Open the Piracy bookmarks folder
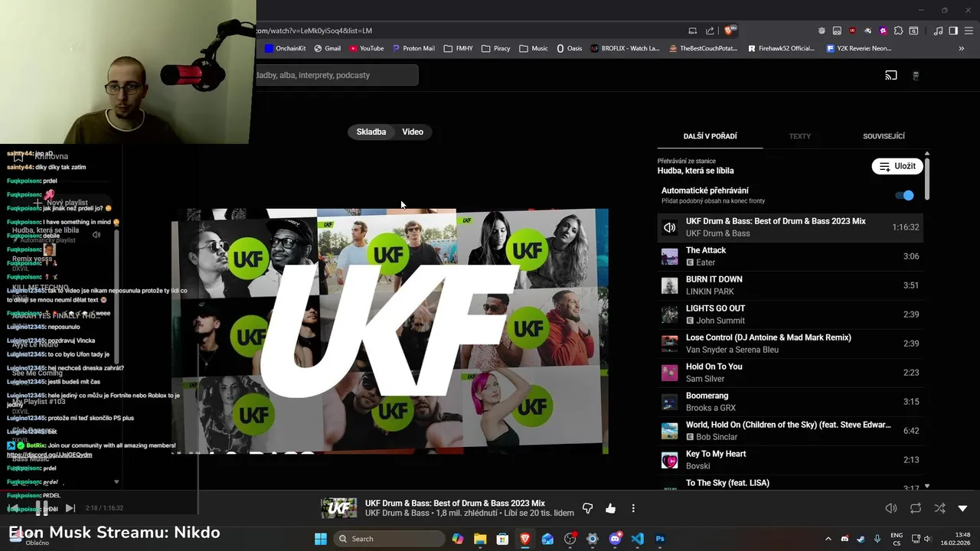Viewport: 980px width, 551px height. [496, 48]
